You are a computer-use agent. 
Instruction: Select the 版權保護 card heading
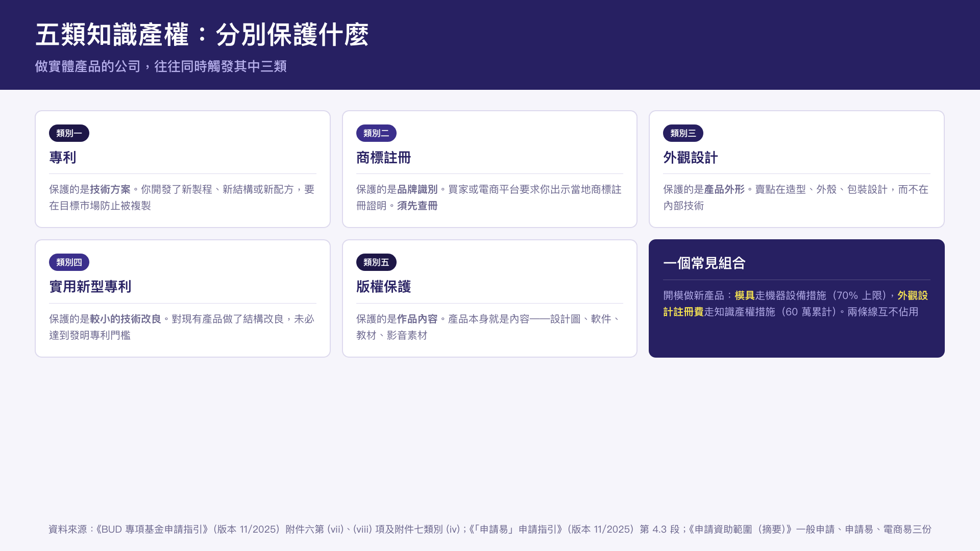tap(383, 287)
